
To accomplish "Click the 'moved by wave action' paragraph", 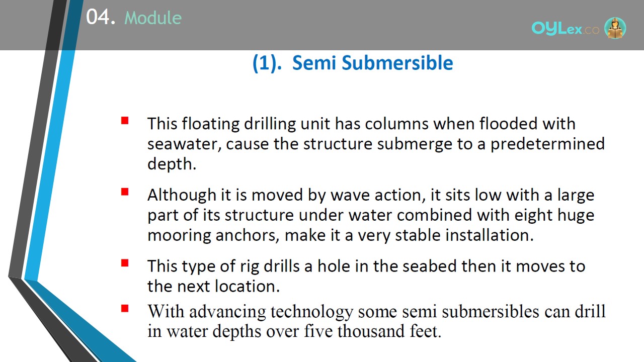I will coord(371,215).
